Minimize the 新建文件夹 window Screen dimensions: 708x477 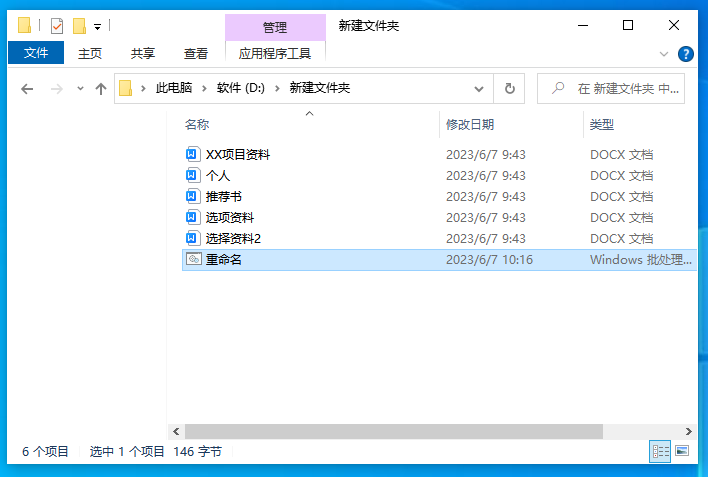583,25
